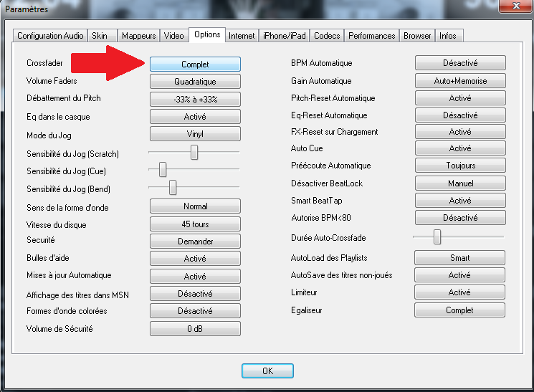Change Sens de la forme d'onde Normal
Viewport: 534px width, 392px height.
(x=195, y=206)
